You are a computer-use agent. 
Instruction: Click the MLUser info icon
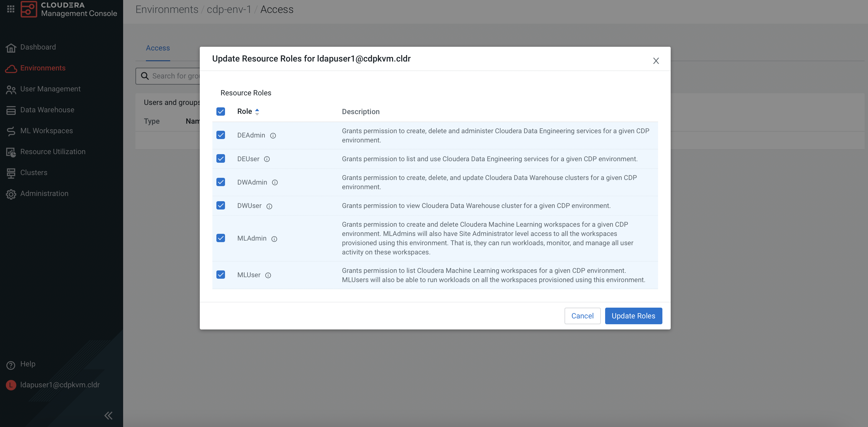(x=268, y=275)
